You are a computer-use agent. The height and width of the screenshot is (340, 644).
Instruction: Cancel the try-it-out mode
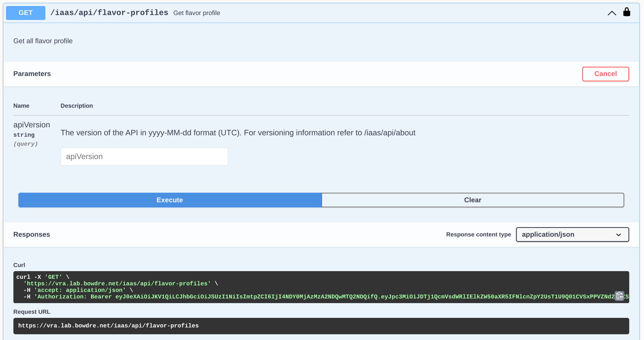(x=605, y=74)
